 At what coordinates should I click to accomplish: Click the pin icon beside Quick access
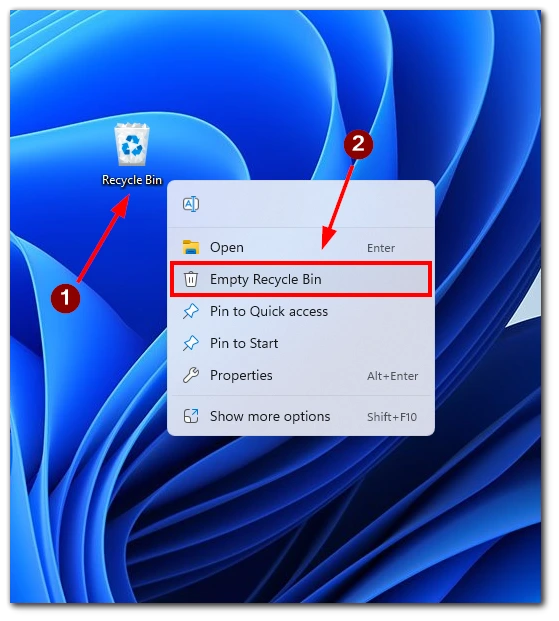(x=191, y=311)
